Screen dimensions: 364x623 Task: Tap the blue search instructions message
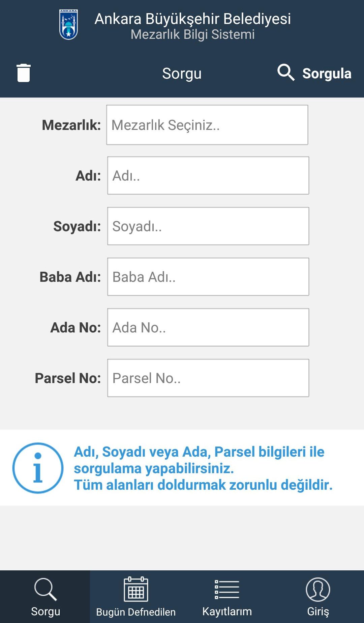pyautogui.click(x=203, y=468)
